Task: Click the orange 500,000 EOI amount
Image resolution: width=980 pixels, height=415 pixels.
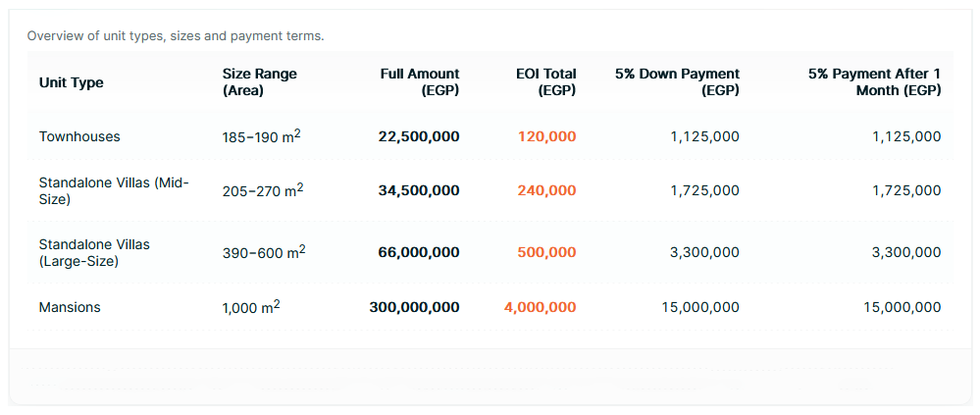Action: tap(547, 252)
